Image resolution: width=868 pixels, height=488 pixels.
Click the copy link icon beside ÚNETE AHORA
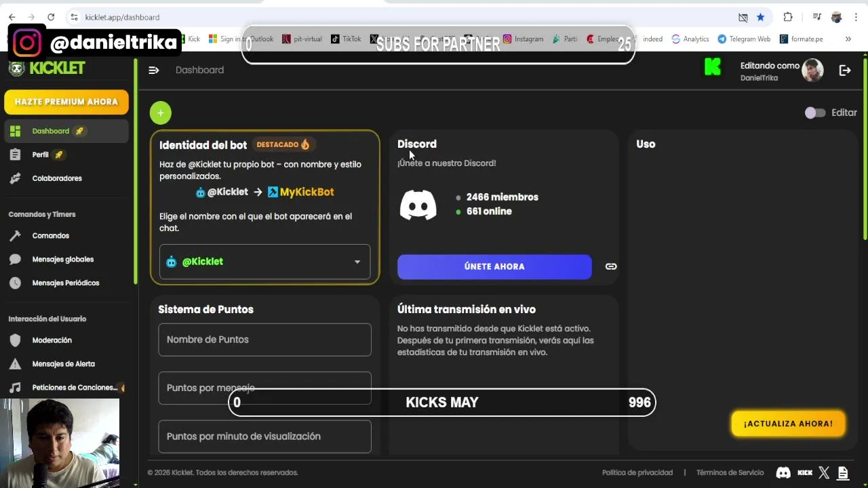611,266
